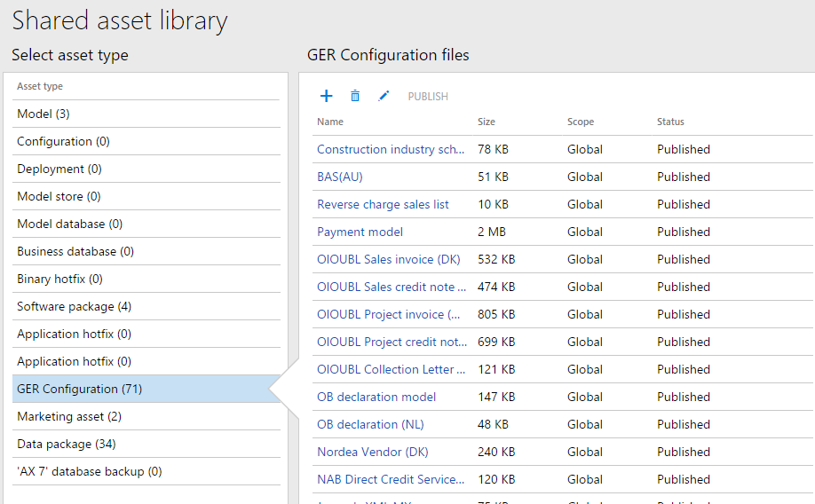Open the BAS(AU) configuration file
The width and height of the screenshot is (815, 504).
[x=340, y=177]
